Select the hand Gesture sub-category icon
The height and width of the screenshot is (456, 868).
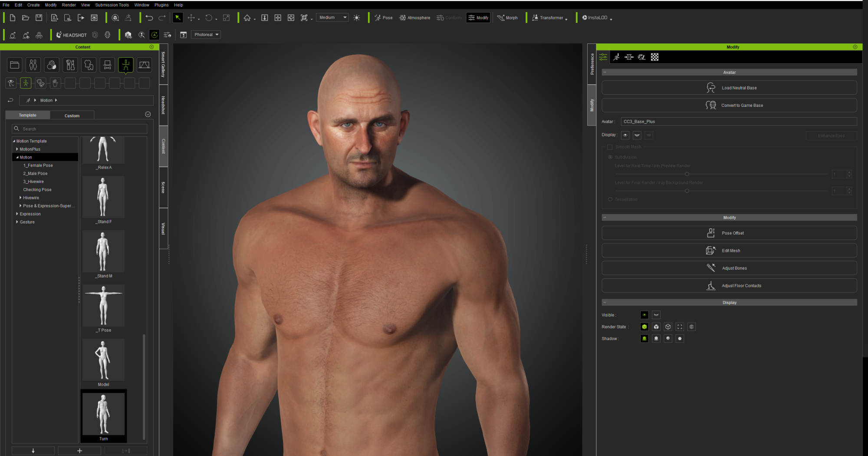[x=56, y=83]
